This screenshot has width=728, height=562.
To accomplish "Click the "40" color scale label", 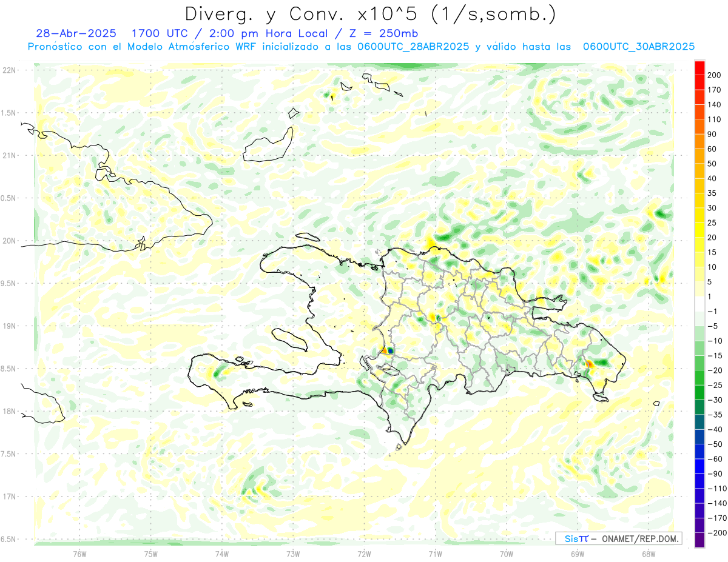I will click(712, 178).
